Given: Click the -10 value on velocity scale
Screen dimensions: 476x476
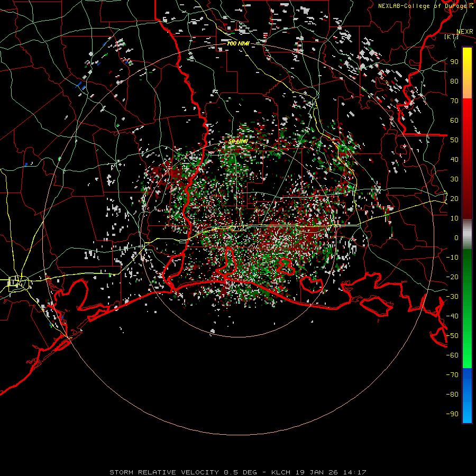Looking at the screenshot, I should [452, 258].
